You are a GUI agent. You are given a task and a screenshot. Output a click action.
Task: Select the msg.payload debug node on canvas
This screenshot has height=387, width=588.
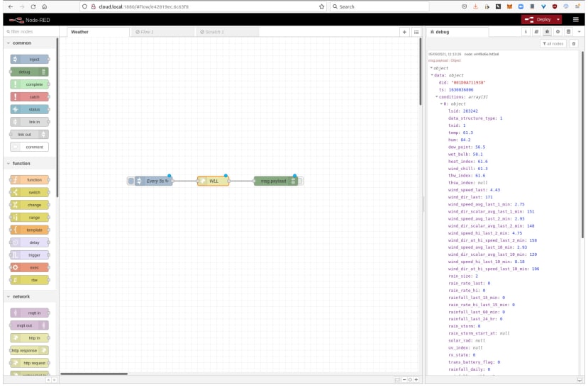coord(276,181)
